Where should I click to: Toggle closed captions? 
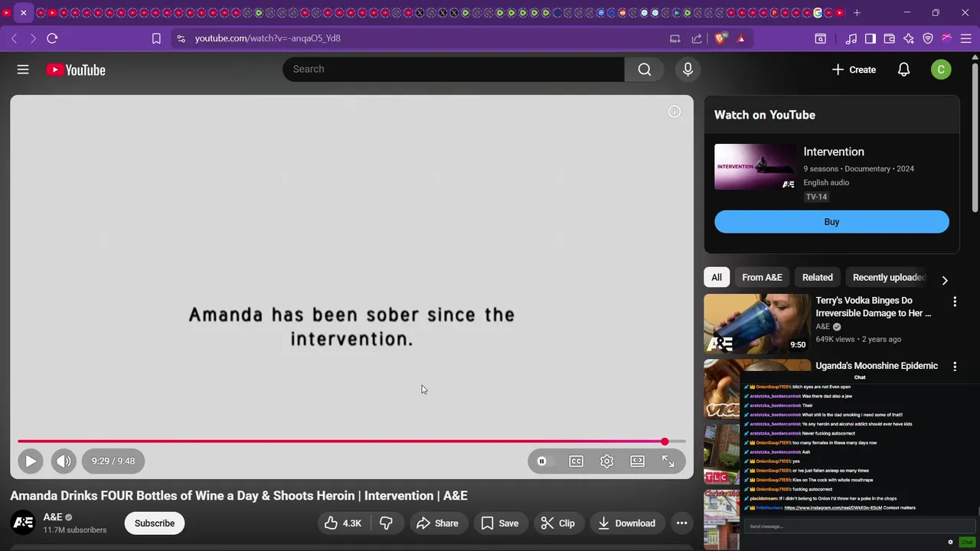point(577,461)
